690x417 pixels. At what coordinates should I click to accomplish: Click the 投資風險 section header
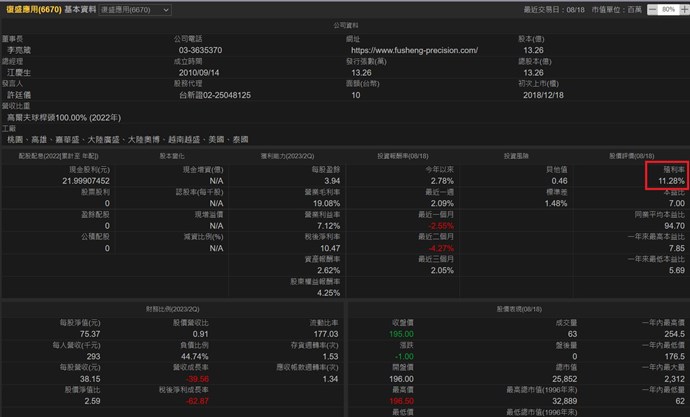517,157
